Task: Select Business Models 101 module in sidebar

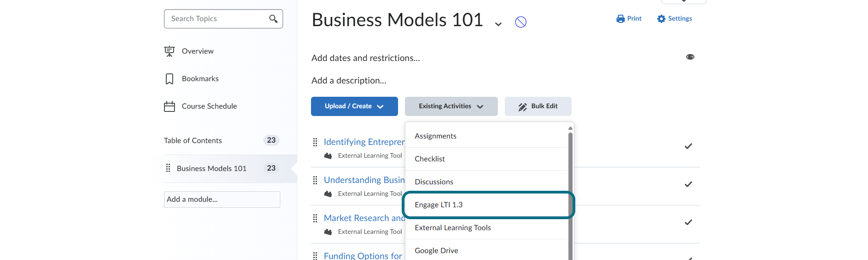Action: [x=212, y=169]
